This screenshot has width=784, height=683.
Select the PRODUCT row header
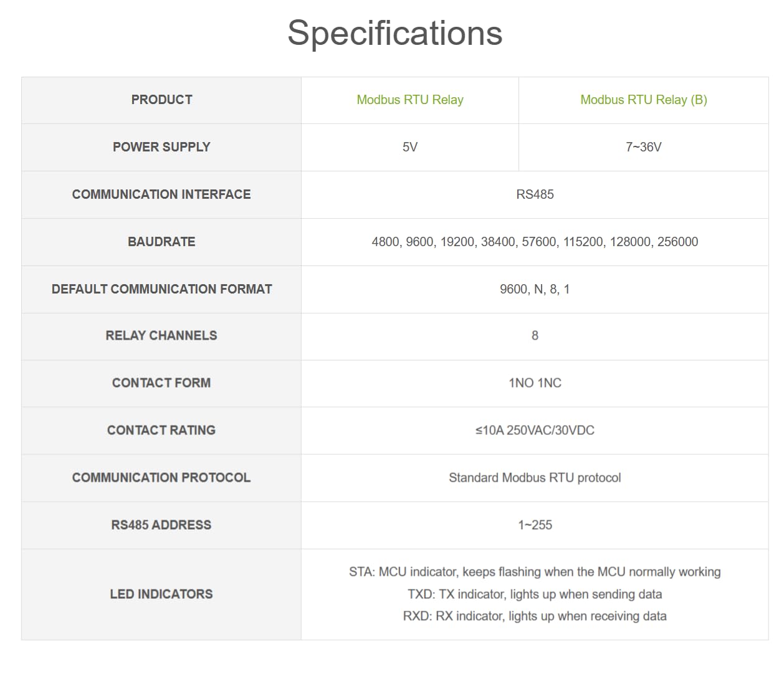tap(161, 100)
